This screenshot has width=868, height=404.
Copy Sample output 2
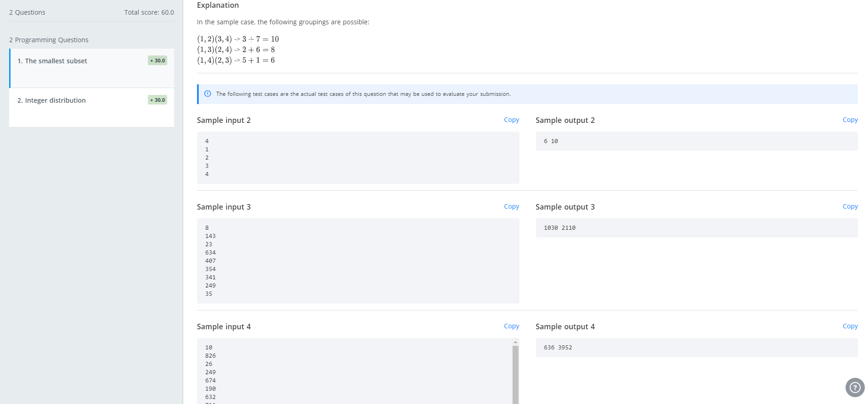click(850, 120)
